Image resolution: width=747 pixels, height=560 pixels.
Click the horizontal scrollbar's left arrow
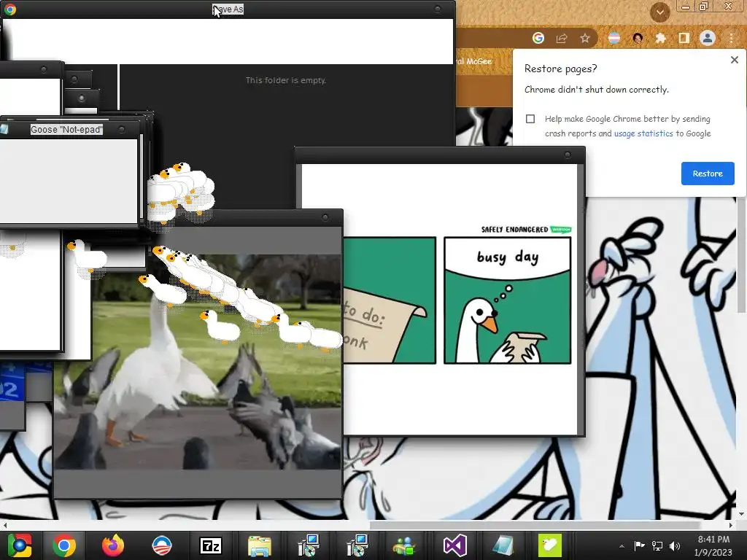tap(5, 525)
